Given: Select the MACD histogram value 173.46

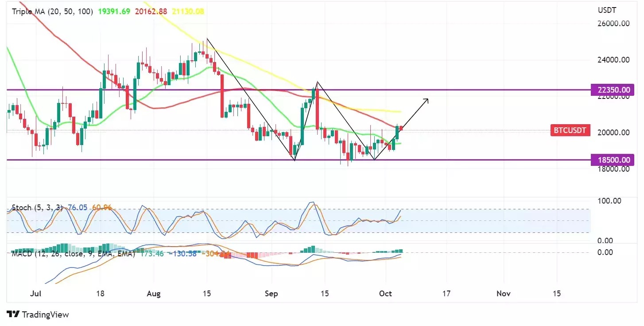Looking at the screenshot, I should 152,254.
